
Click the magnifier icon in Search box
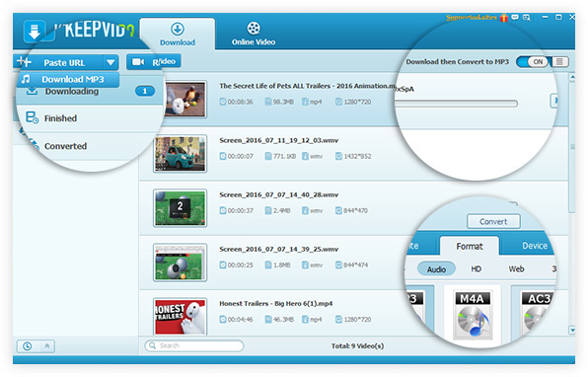[152, 345]
